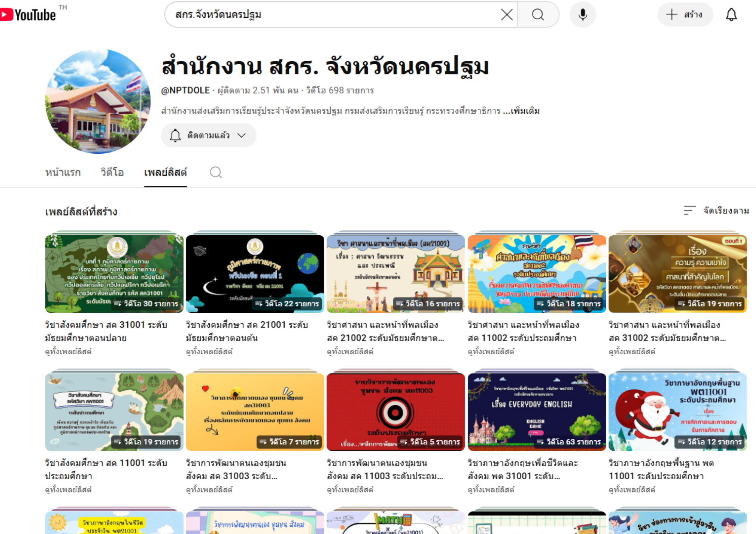756x534 pixels.
Task: Open the yellow สค 31003 playlist thumbnail
Action: pos(255,412)
